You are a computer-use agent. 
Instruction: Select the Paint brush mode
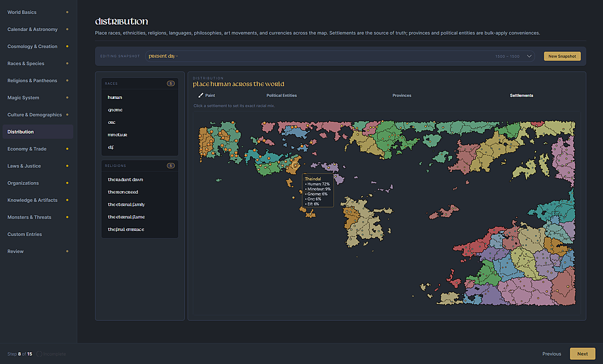206,96
